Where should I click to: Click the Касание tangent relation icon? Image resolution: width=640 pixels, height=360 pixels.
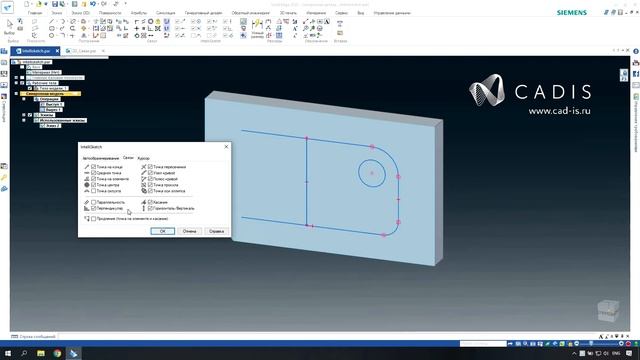click(x=144, y=202)
